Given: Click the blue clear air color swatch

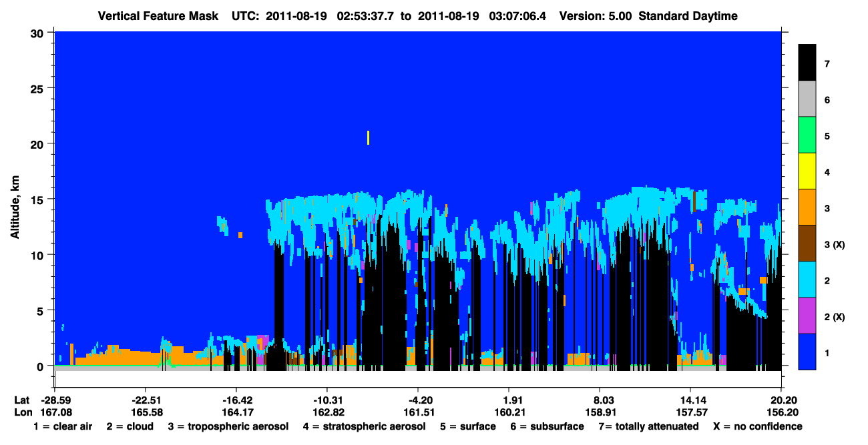Looking at the screenshot, I should [x=807, y=352].
